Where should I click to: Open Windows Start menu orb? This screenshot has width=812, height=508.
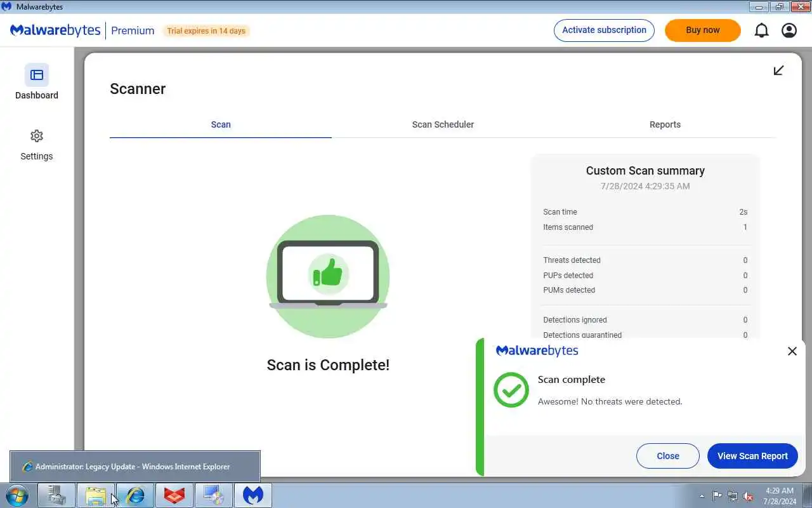coord(17,495)
